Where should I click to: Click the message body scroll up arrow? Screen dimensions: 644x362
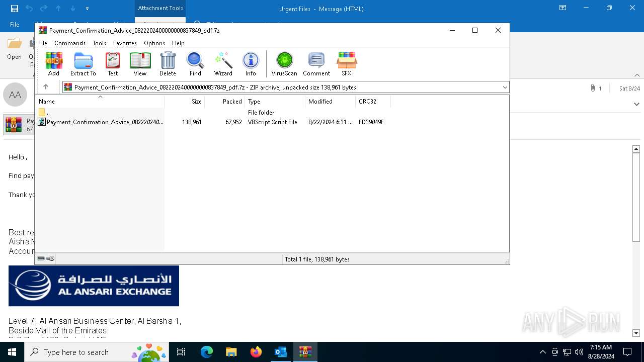(x=636, y=149)
